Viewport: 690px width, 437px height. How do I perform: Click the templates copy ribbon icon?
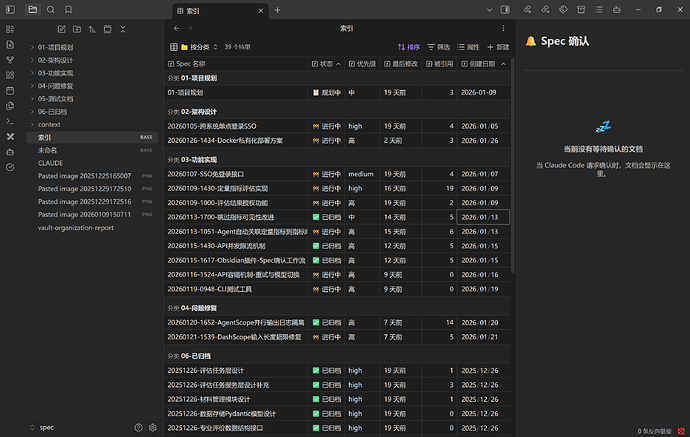click(10, 106)
